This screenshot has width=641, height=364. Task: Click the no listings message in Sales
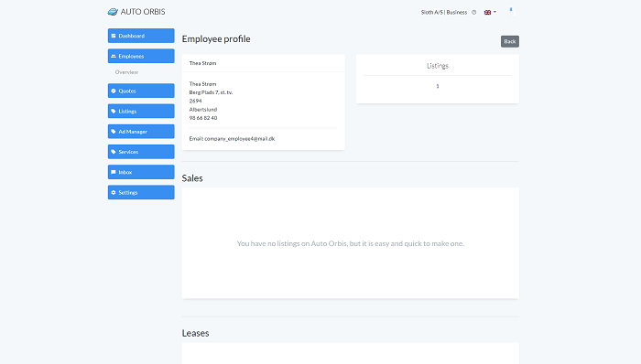point(351,243)
